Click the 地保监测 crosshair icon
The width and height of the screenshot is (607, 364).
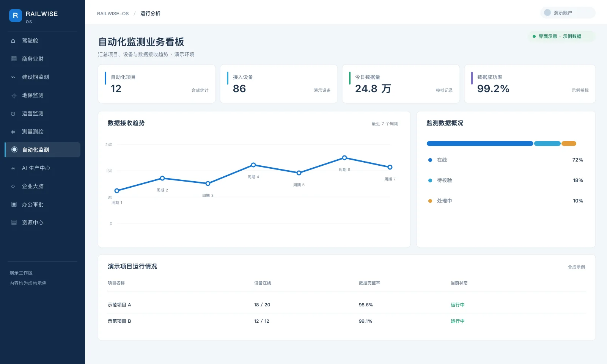tap(14, 96)
